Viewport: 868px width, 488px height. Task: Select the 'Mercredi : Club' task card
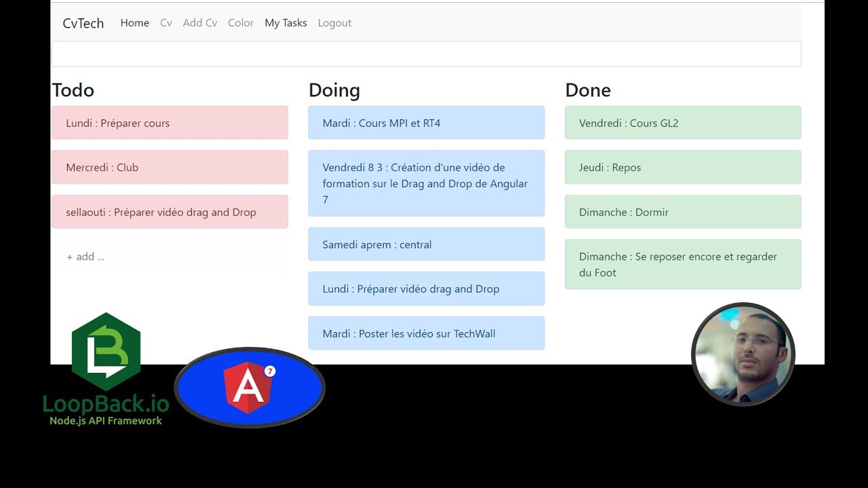click(170, 167)
